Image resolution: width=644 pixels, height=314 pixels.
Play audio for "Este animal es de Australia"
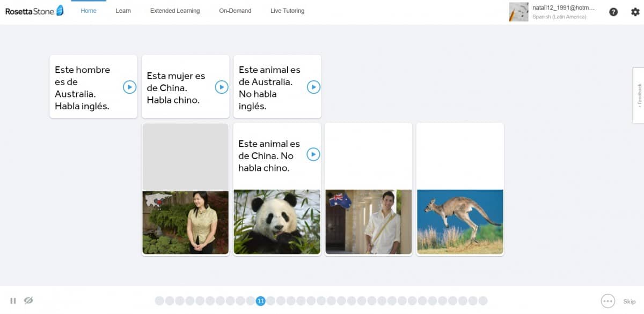click(313, 87)
